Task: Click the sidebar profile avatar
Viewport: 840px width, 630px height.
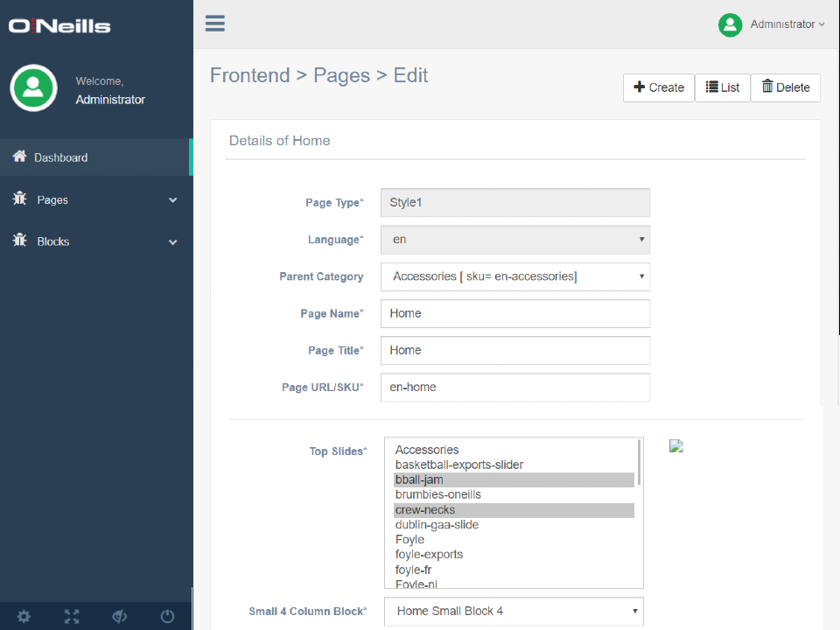Action: [x=33, y=87]
